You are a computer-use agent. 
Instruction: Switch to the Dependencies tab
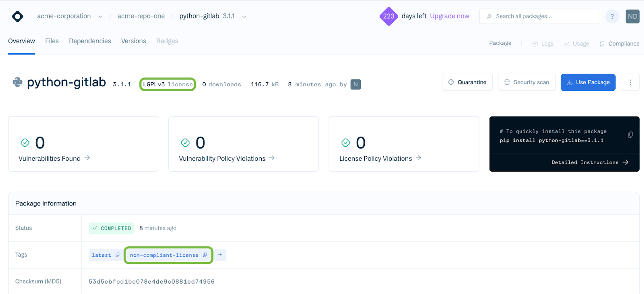(90, 41)
